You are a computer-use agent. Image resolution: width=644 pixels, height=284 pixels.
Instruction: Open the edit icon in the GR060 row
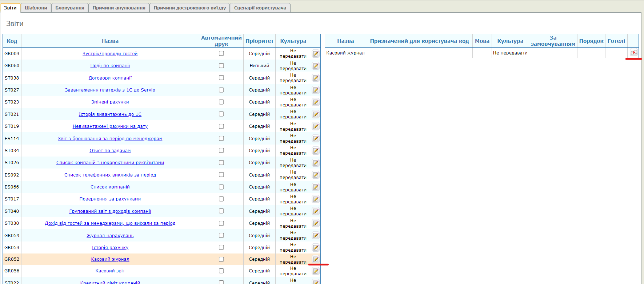(x=316, y=66)
